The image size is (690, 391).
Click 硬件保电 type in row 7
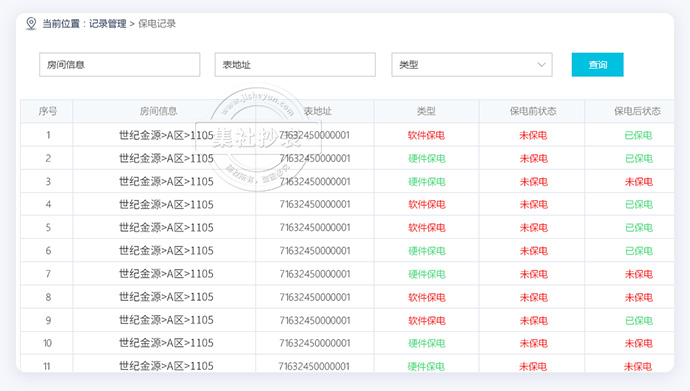point(426,274)
